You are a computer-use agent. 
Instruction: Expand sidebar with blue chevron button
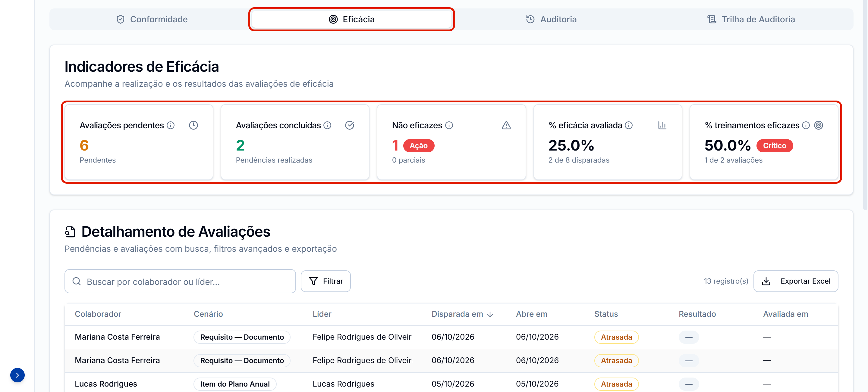[17, 375]
